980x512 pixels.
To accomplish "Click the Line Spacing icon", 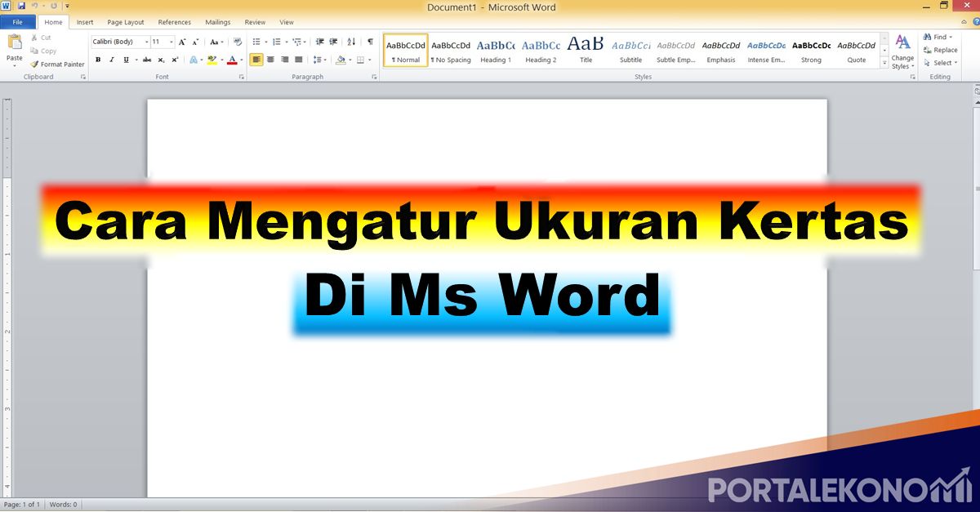I will point(318,60).
